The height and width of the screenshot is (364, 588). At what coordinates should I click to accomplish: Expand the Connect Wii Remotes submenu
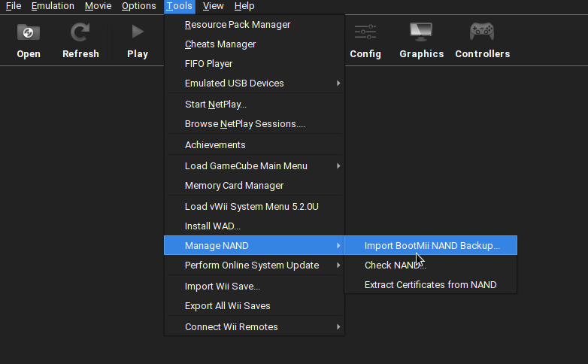tap(254, 327)
